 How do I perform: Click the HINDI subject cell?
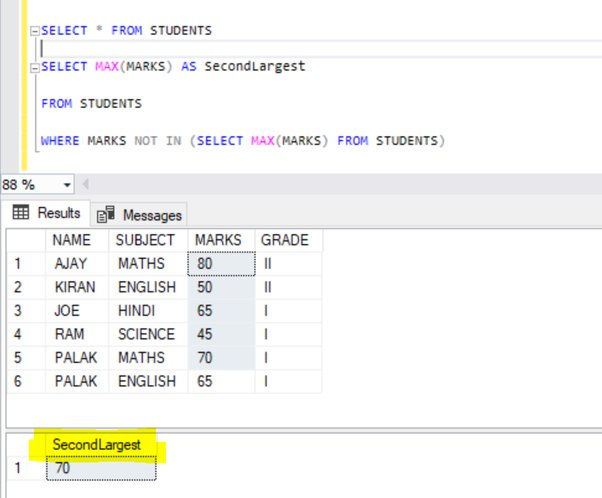[x=148, y=311]
